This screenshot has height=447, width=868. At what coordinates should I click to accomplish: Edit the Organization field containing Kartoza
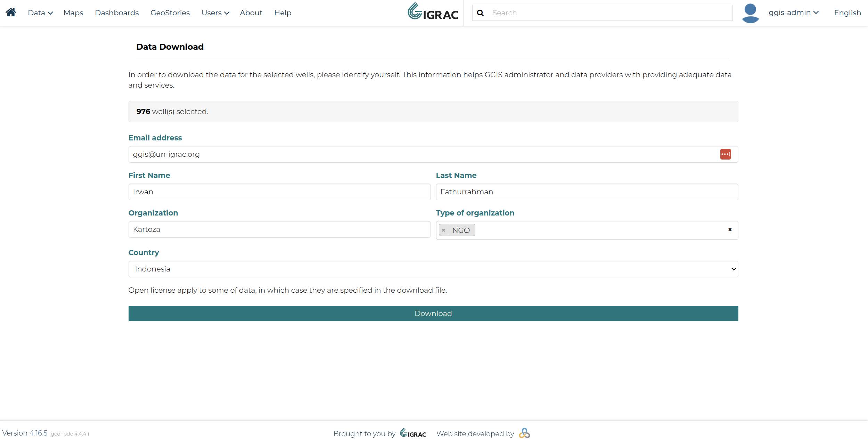[x=279, y=229]
